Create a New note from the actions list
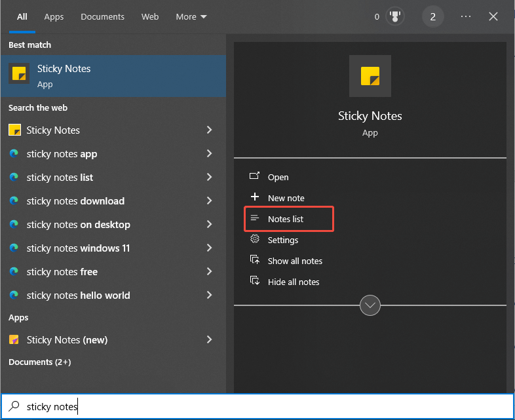Viewport: 515px width, 420px height. tap(286, 198)
